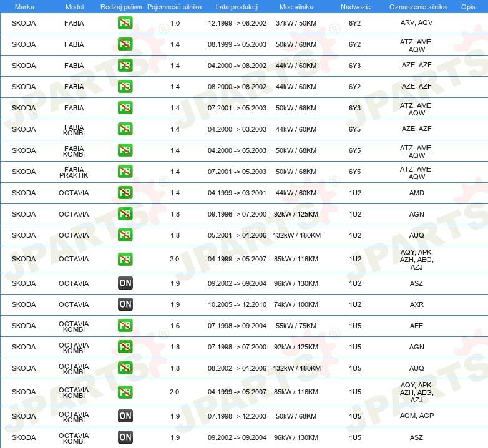Click the ON diesel icon in Octavia AXR row

tap(125, 304)
